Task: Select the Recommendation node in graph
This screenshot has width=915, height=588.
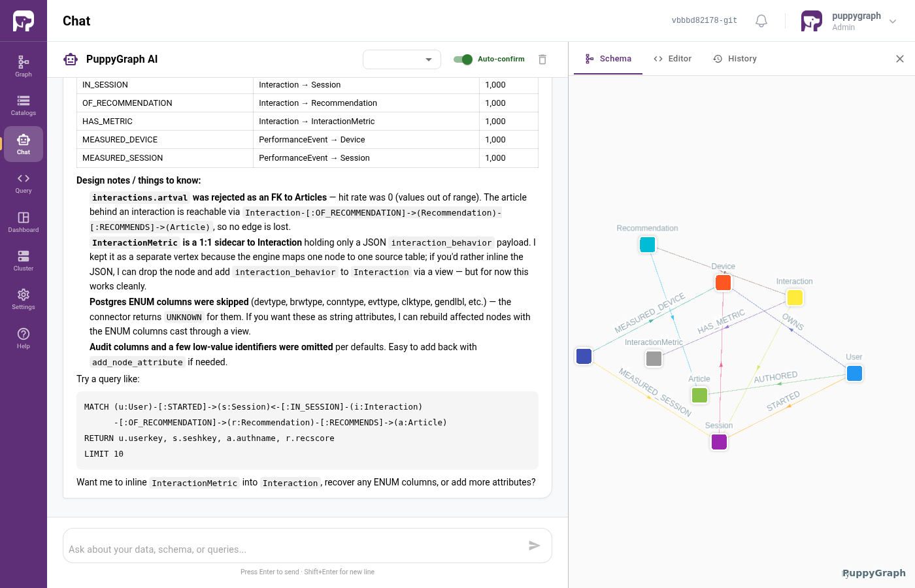Action: click(x=648, y=244)
